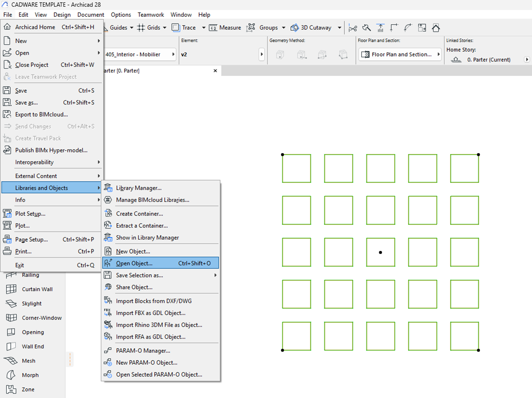Open the Teamwork menu

coord(151,15)
